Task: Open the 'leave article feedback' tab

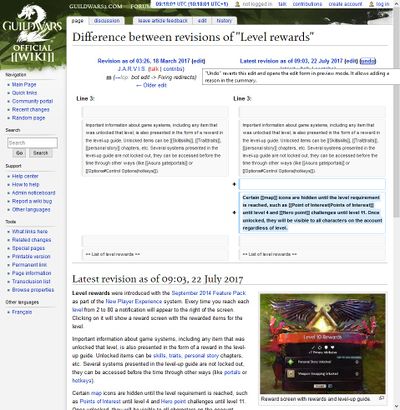Action: click(163, 21)
